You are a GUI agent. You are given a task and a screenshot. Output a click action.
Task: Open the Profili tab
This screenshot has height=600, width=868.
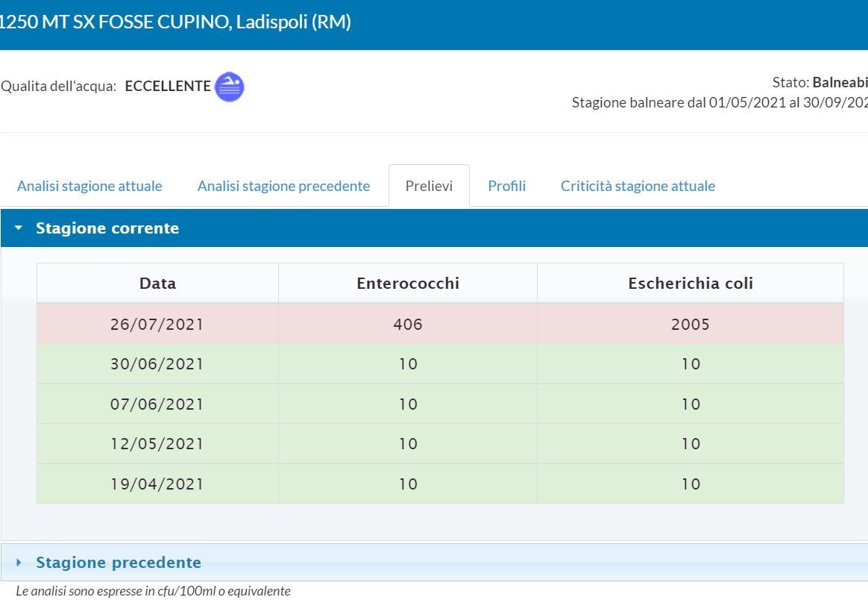[x=506, y=186]
